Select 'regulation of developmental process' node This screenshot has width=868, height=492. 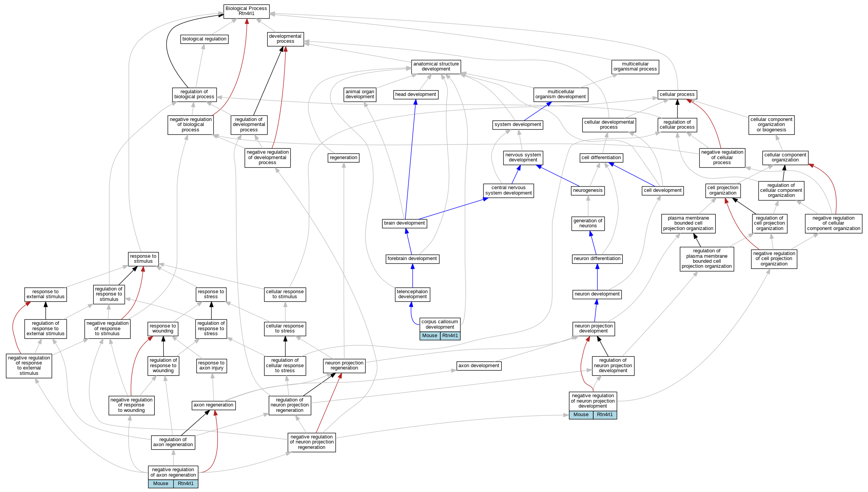(249, 125)
